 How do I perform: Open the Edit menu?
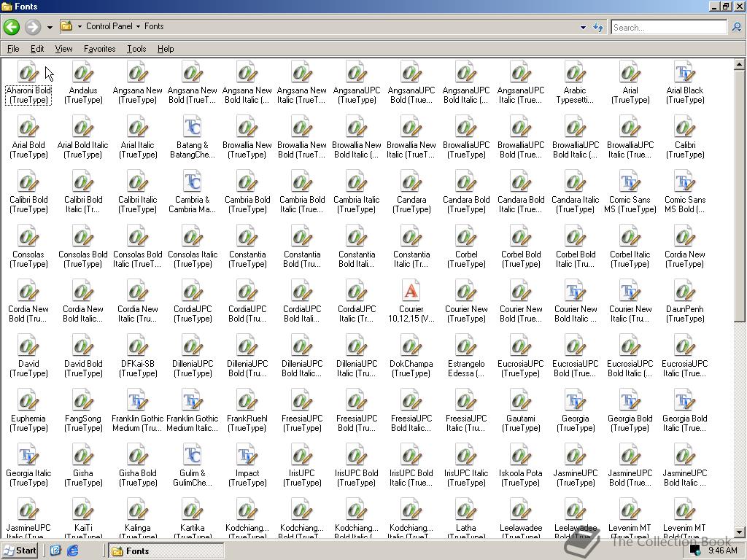click(37, 49)
